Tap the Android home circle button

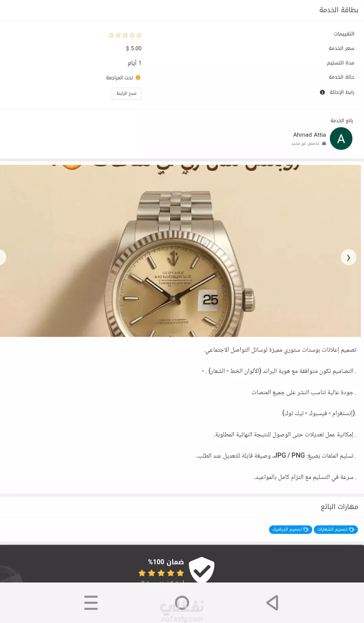point(182,603)
